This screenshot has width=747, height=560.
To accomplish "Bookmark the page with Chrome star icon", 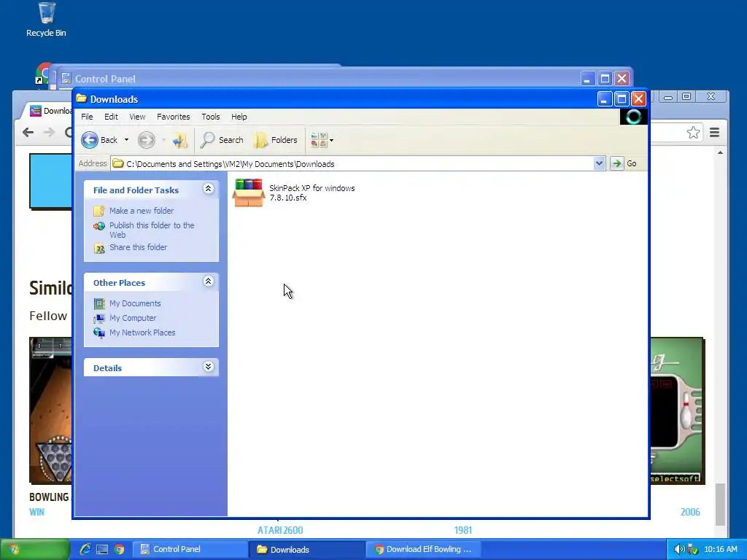I will click(x=693, y=133).
